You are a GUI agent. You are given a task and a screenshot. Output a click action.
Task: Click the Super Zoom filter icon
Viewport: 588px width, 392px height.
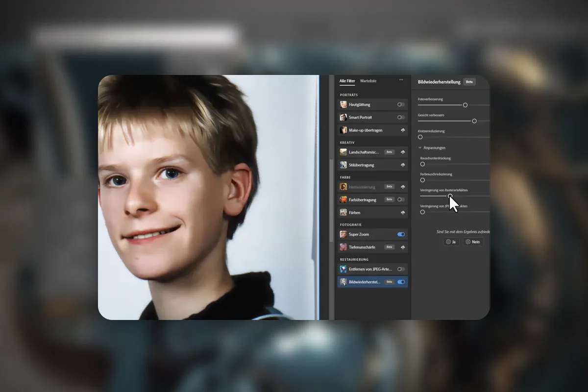tap(343, 234)
